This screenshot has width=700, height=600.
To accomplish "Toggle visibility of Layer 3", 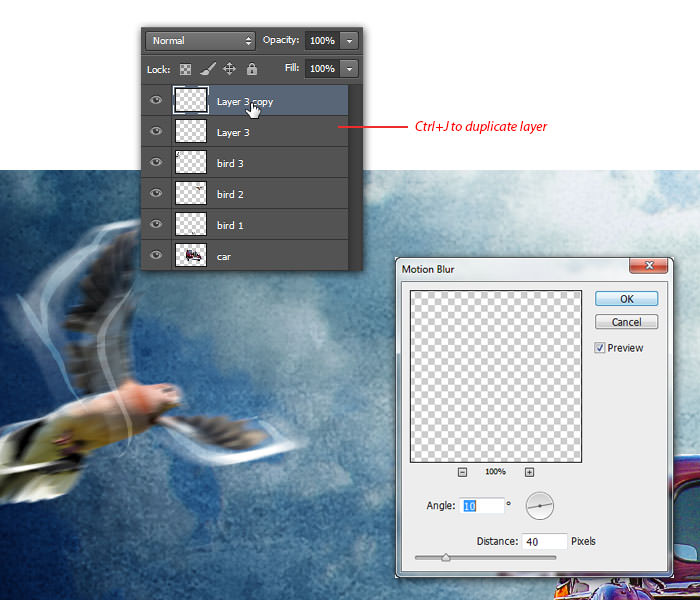I will tap(156, 131).
